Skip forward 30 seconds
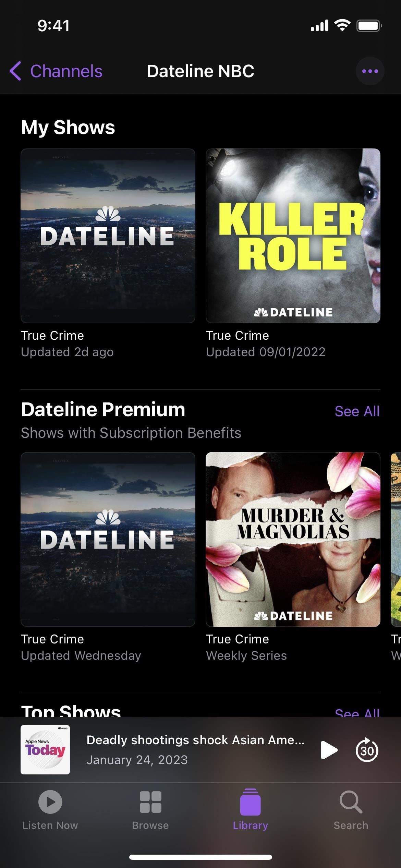This screenshot has height=868, width=401. pyautogui.click(x=367, y=750)
